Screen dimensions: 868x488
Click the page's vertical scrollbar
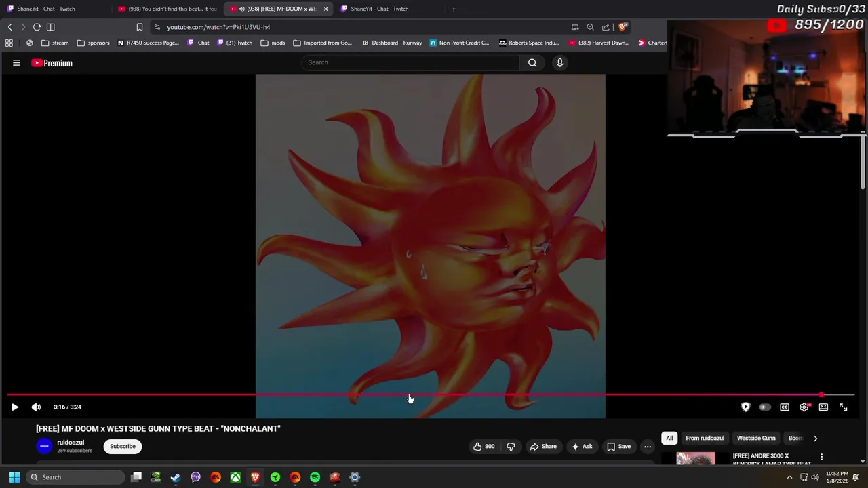pyautogui.click(x=863, y=163)
